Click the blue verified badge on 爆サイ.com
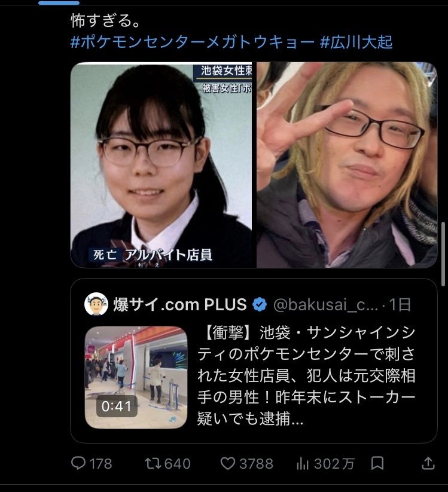This screenshot has height=492, width=448. click(260, 305)
